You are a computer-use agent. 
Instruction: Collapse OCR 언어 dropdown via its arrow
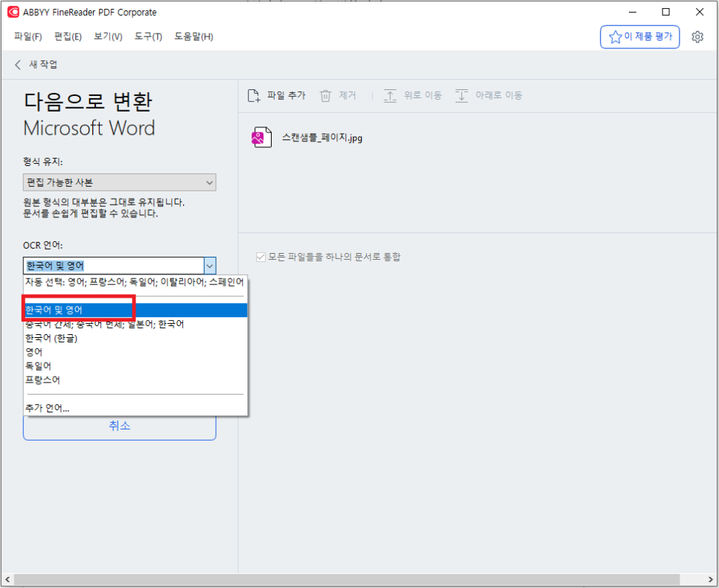210,266
